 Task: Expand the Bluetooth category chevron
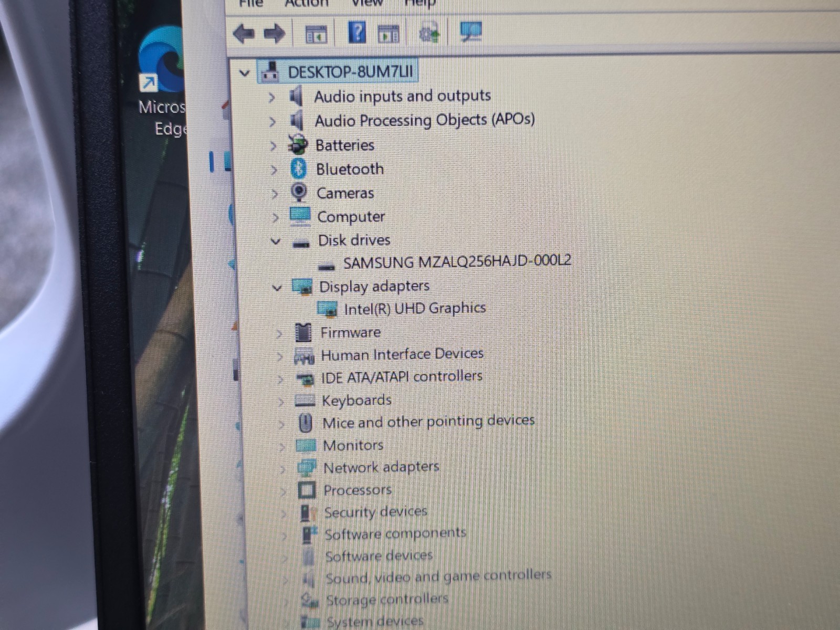click(x=274, y=170)
